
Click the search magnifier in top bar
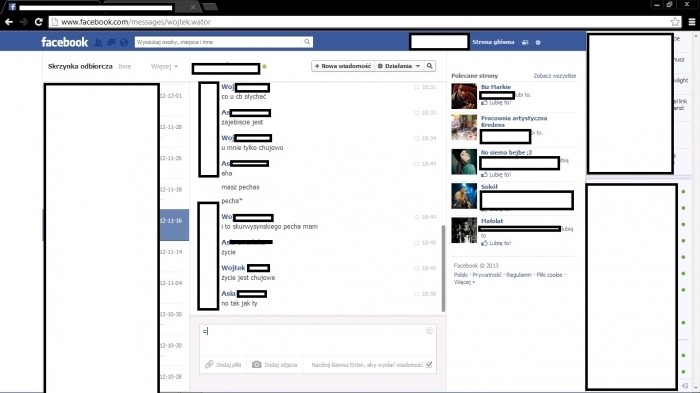[x=307, y=42]
